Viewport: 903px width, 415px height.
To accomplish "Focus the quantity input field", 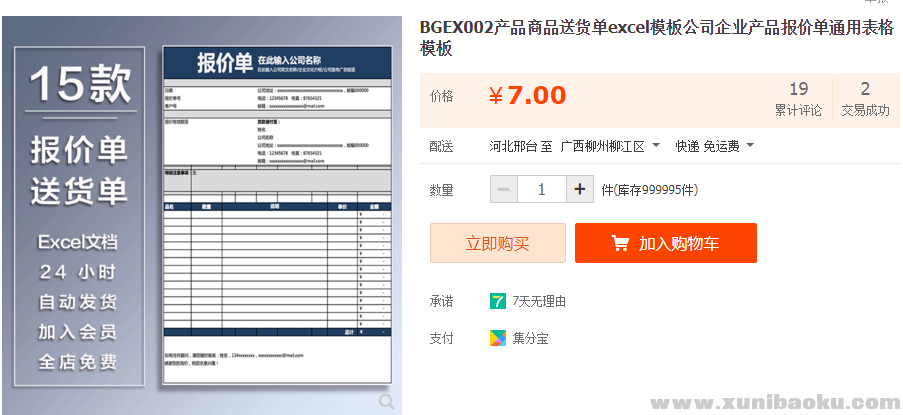I will click(542, 189).
